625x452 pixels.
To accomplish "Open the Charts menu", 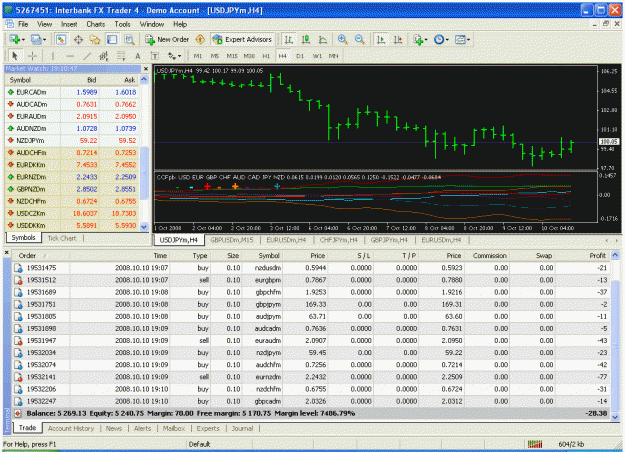I will 96,24.
